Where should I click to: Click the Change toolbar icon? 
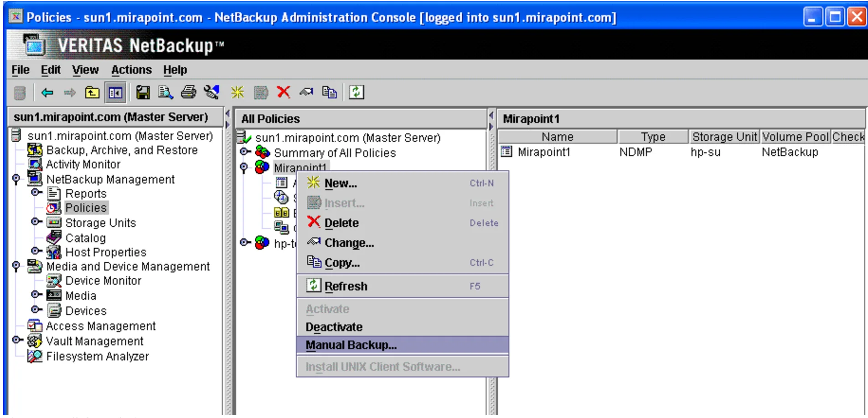306,92
